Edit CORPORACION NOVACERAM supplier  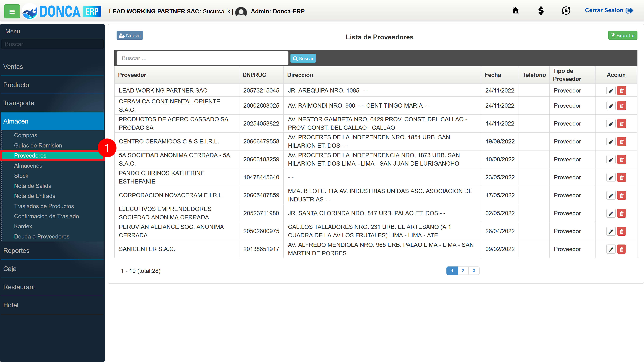(x=611, y=196)
